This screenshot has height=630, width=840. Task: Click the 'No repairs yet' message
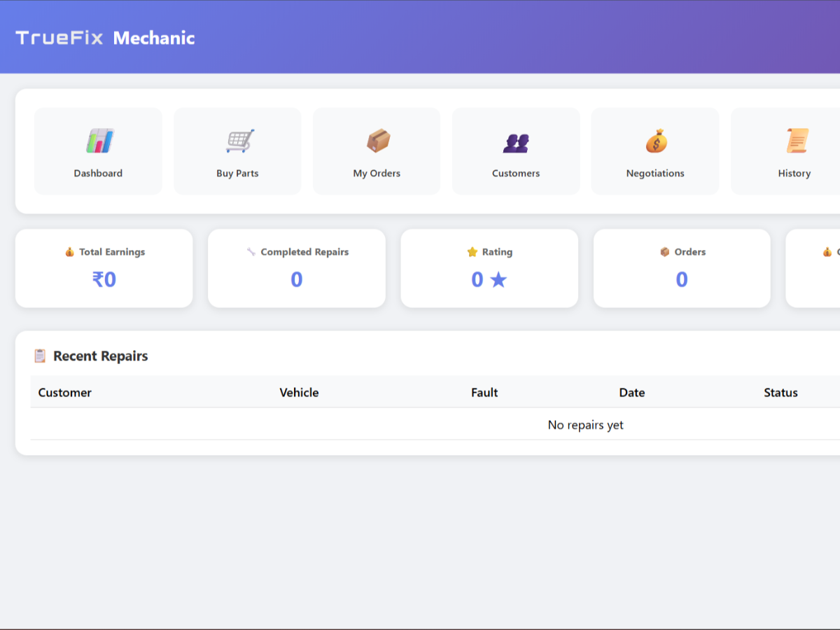(x=586, y=425)
